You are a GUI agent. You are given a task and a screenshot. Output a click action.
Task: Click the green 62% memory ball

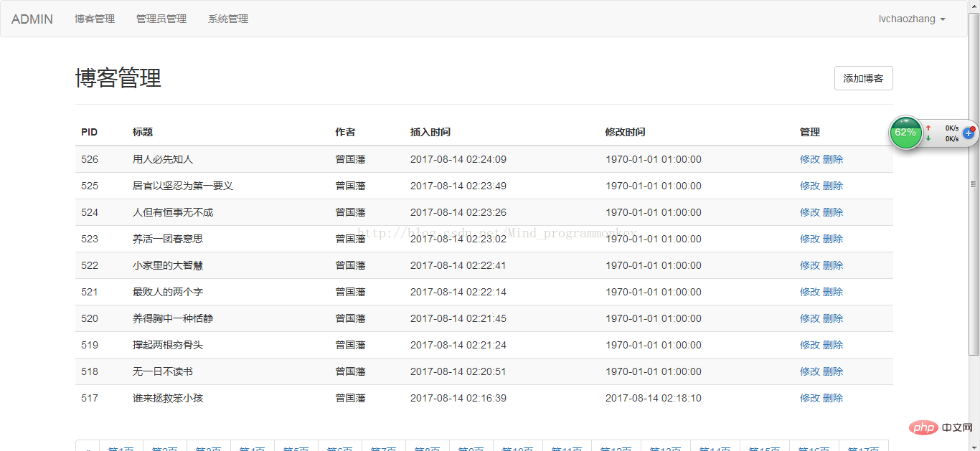click(905, 133)
